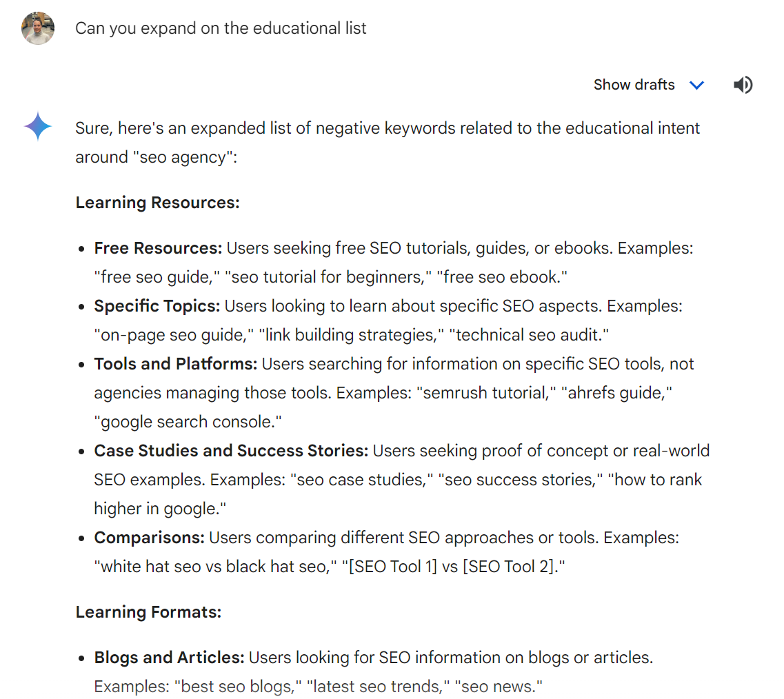The image size is (784, 699).
Task: Click the Gemini sparkle icon
Action: (x=38, y=128)
